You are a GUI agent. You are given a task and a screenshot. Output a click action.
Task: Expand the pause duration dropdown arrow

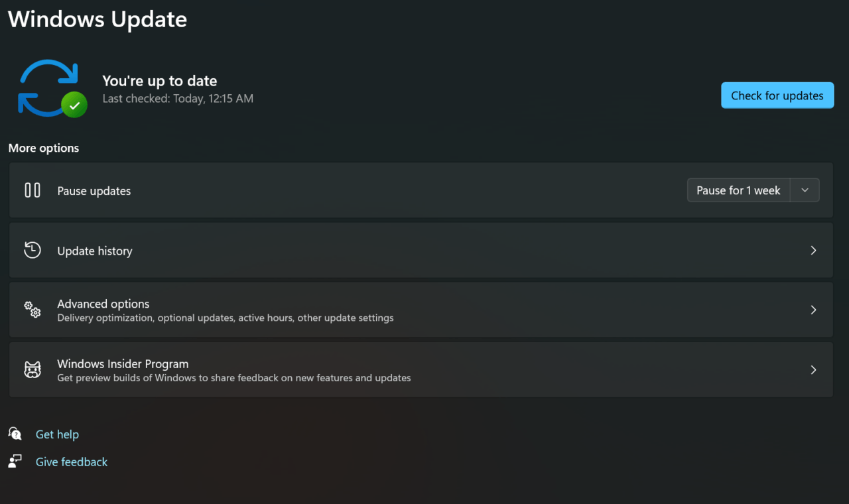point(805,190)
